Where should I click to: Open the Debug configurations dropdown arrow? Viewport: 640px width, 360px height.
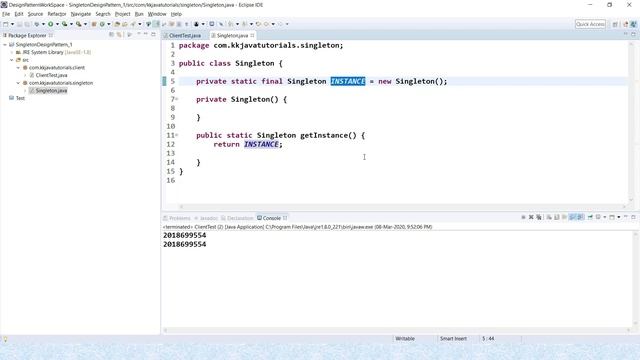43,24
